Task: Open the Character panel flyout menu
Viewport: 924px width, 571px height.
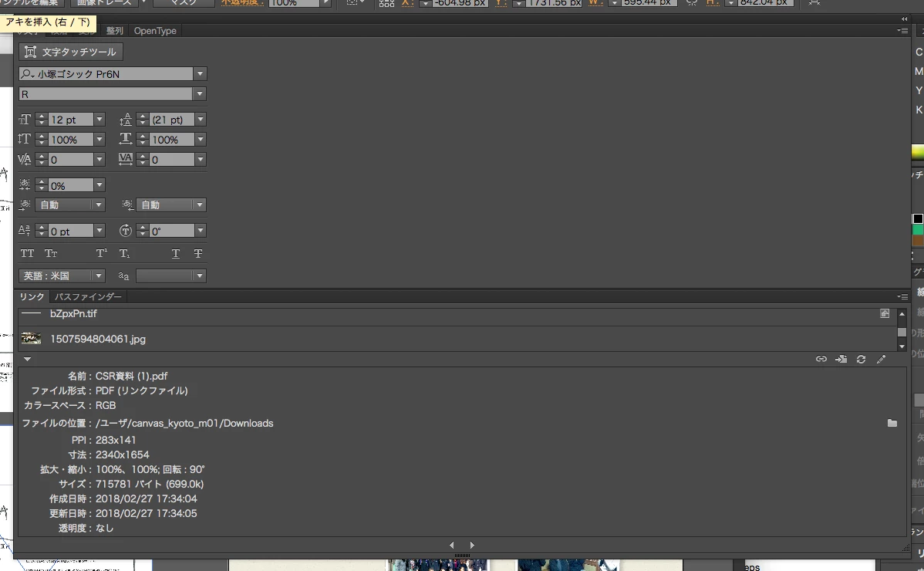Action: click(x=902, y=31)
